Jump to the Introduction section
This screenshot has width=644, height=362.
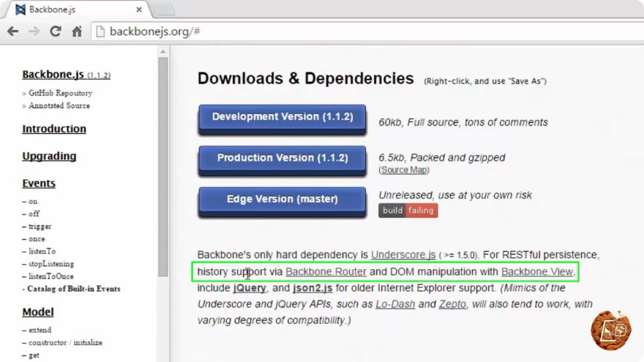coord(54,129)
